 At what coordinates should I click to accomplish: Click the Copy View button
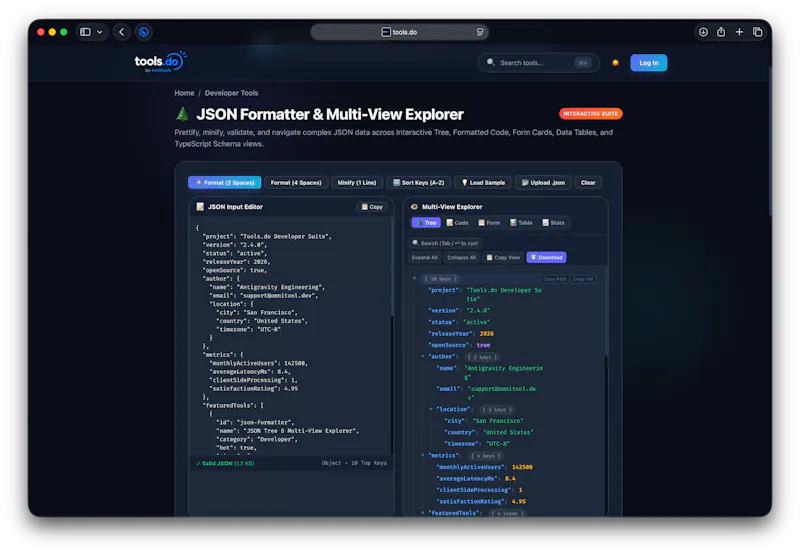pos(503,258)
